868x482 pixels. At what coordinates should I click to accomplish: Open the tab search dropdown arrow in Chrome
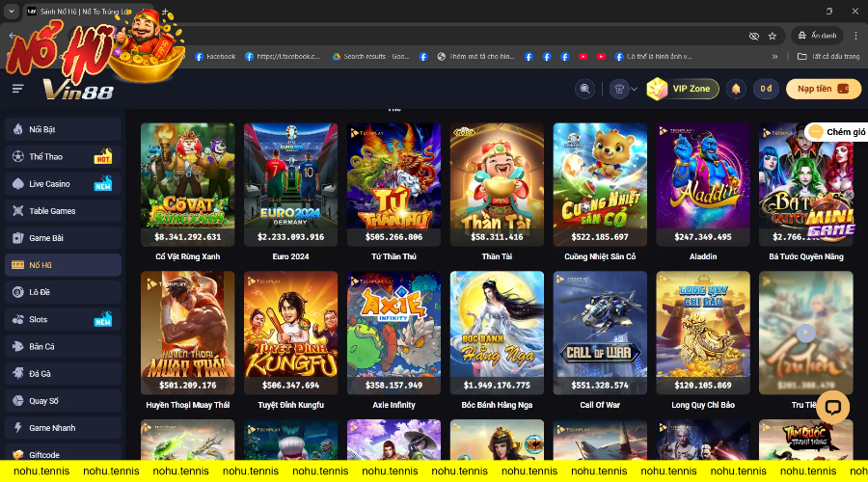coord(10,12)
